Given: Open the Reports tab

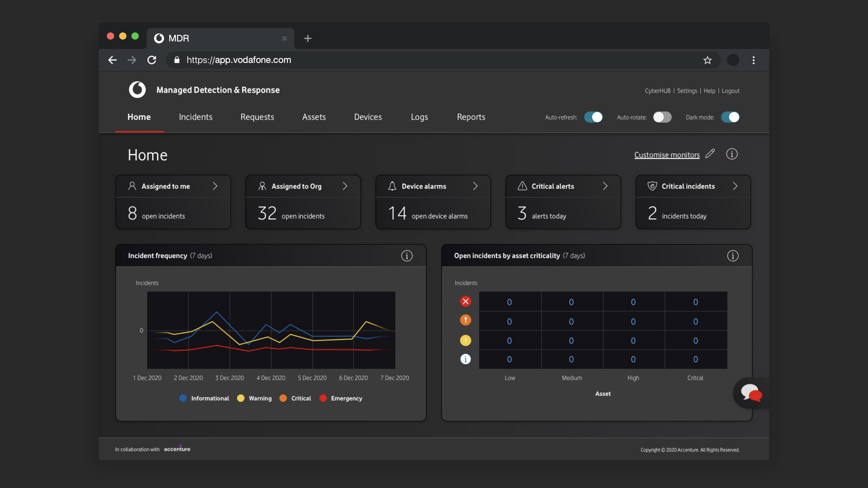Looking at the screenshot, I should point(471,117).
